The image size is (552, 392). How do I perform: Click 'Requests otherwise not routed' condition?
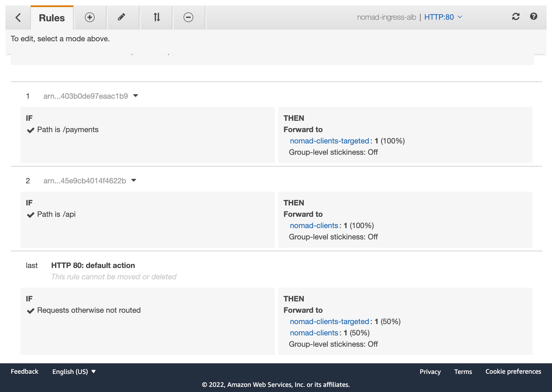(x=89, y=310)
